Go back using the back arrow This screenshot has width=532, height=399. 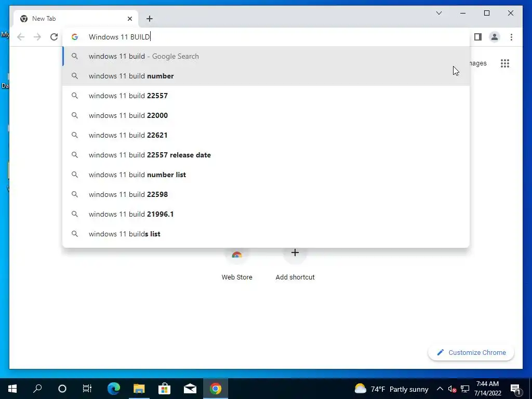[21, 37]
